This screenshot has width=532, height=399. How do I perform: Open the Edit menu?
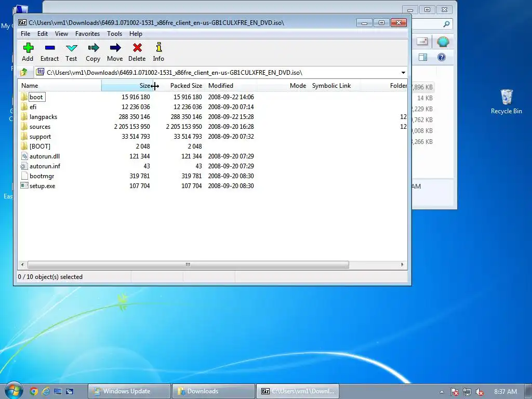pyautogui.click(x=43, y=34)
